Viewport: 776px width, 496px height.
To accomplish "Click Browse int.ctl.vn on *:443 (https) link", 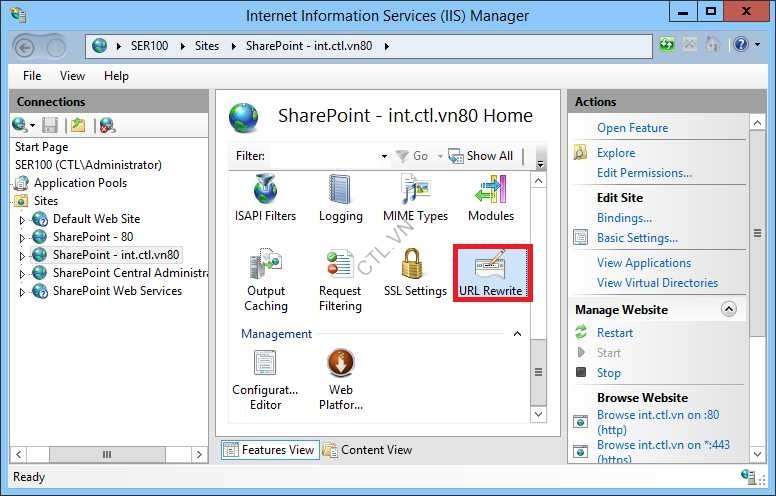I will pyautogui.click(x=663, y=451).
